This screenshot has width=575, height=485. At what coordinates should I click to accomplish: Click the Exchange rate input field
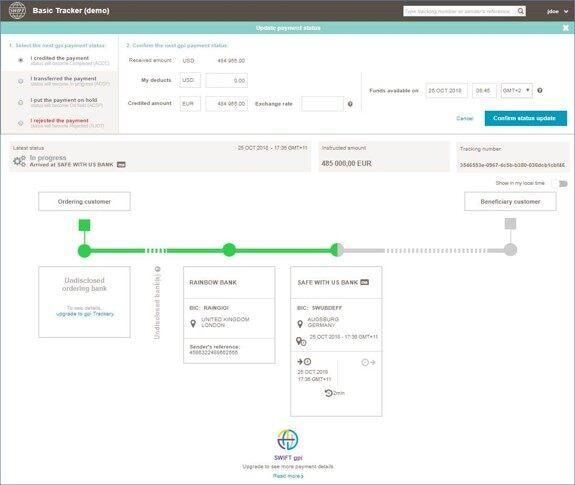pyautogui.click(x=322, y=104)
